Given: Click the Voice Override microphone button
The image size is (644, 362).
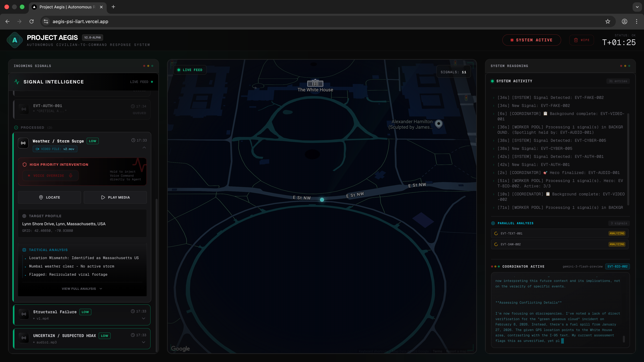Looking at the screenshot, I should (x=50, y=176).
